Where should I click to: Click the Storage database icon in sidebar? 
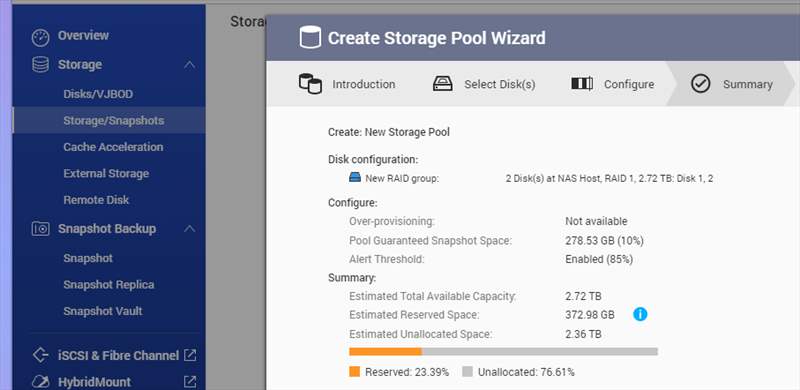40,65
